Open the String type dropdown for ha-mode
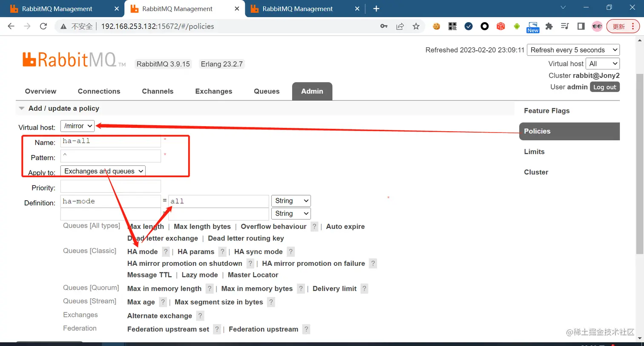This screenshot has height=346, width=644. 291,201
